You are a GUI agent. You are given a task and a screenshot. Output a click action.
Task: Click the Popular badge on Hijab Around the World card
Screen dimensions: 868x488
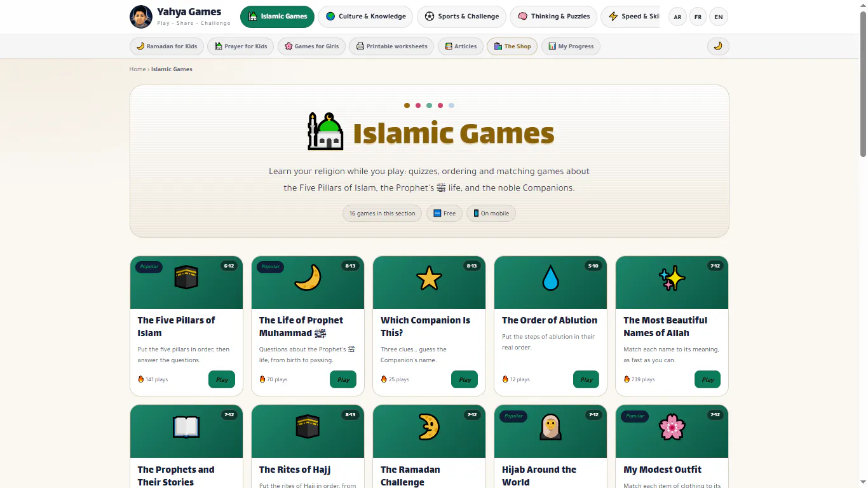513,416
